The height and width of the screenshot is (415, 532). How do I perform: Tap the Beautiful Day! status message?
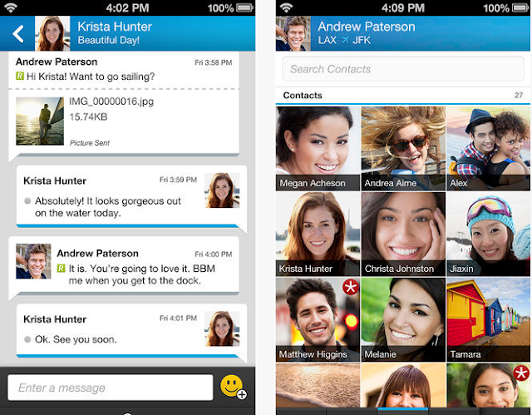pos(109,41)
